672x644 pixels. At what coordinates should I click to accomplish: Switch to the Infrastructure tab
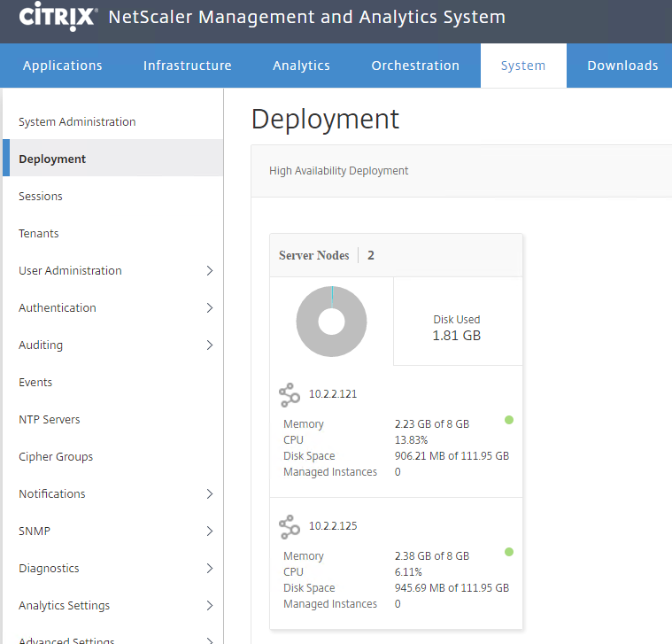[x=188, y=66]
